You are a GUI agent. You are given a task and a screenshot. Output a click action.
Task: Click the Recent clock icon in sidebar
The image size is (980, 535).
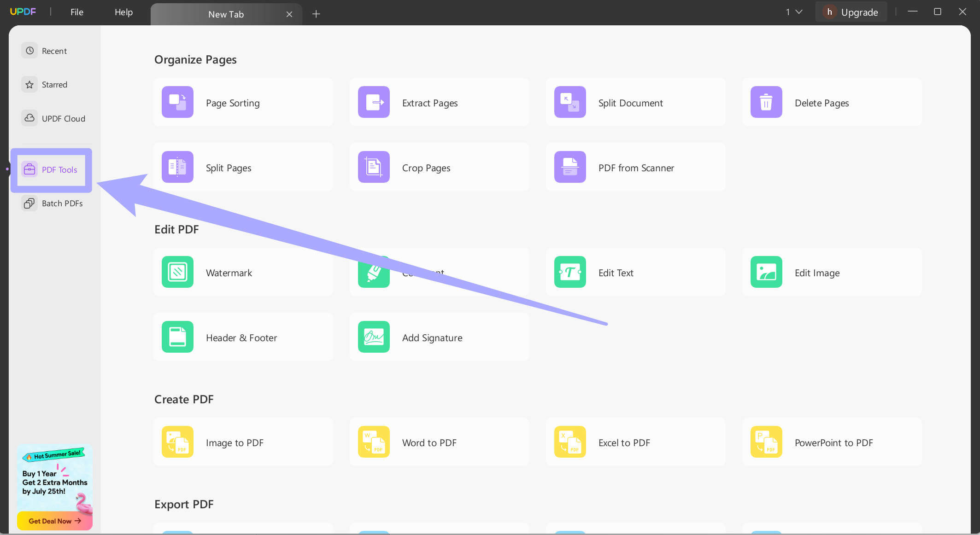point(29,51)
